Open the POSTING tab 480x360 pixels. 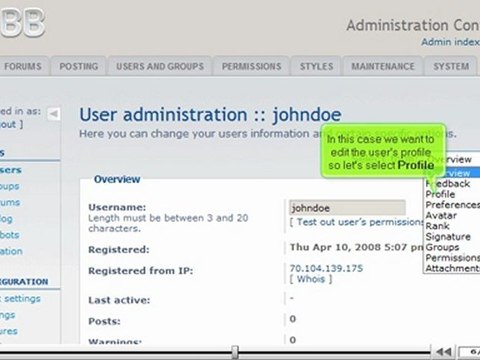pos(79,66)
